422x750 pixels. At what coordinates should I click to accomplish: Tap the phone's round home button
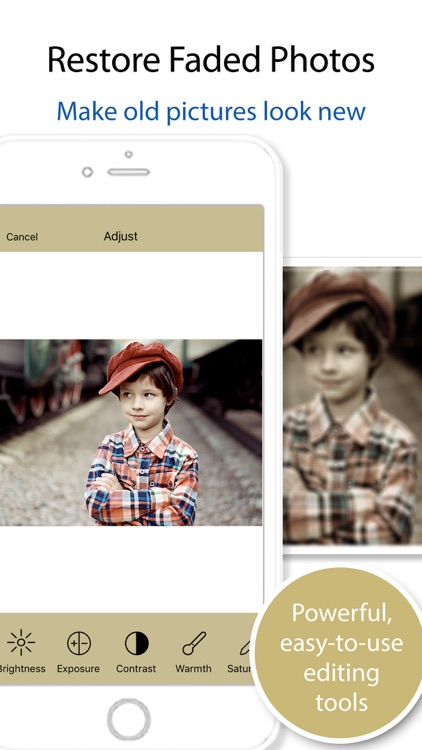(129, 719)
